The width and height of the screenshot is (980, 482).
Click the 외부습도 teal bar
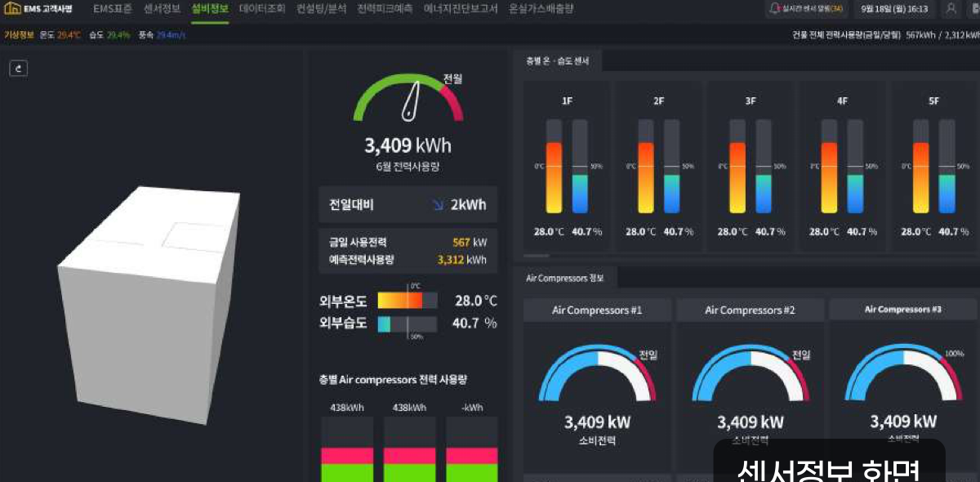[x=384, y=324]
